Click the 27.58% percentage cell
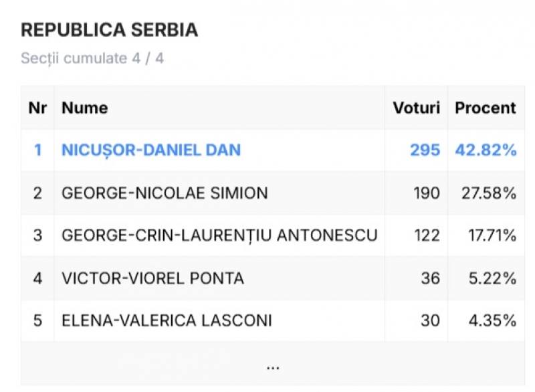Image resolution: width=535 pixels, height=392 pixels. [489, 193]
